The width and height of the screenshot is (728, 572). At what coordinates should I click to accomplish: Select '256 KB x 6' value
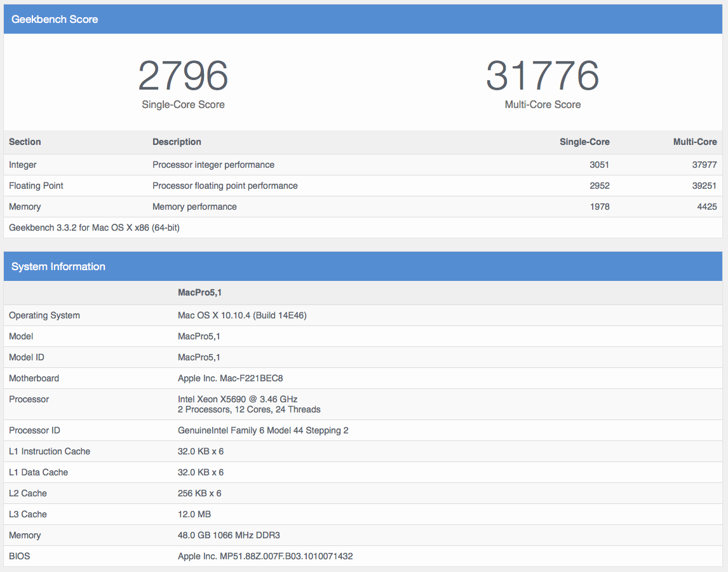point(199,493)
